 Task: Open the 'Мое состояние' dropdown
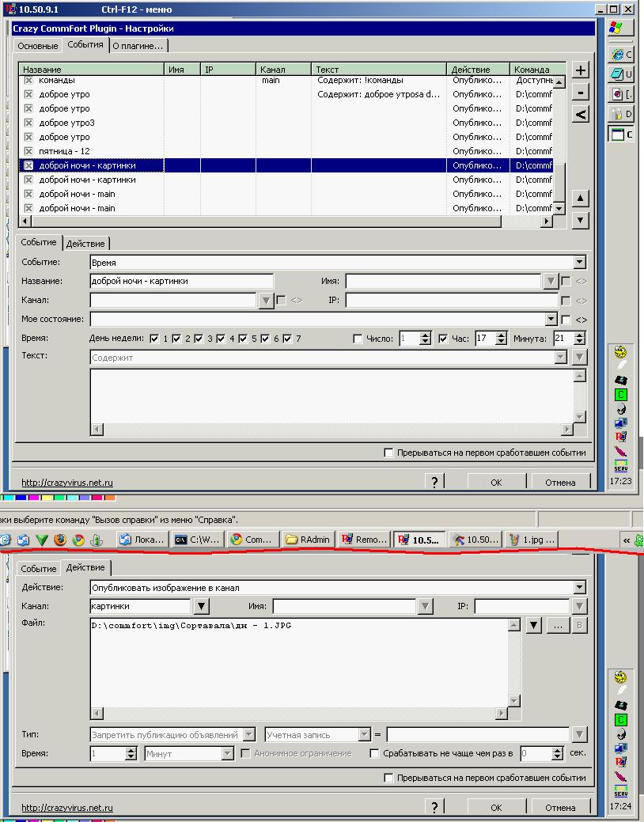[x=551, y=320]
